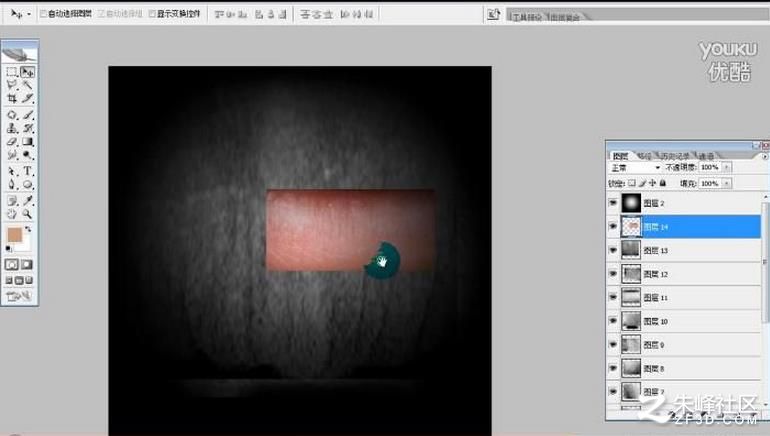This screenshot has height=436, width=770.
Task: Select the Lasso tool
Action: [12, 85]
